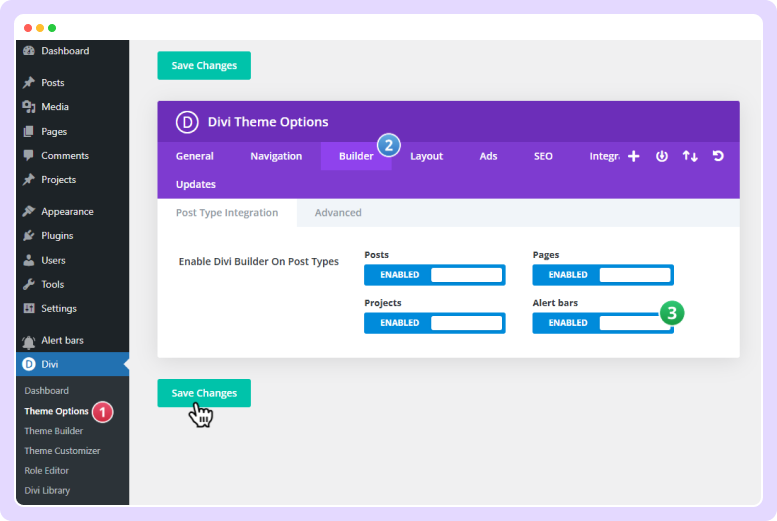The image size is (777, 521).
Task: Click the bottom Save Changes button
Action: (204, 393)
